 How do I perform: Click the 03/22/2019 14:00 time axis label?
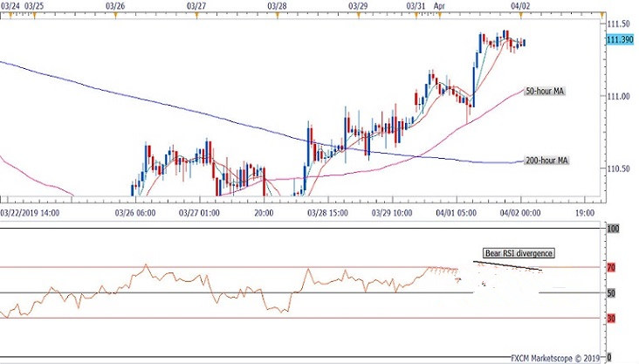coord(31,211)
